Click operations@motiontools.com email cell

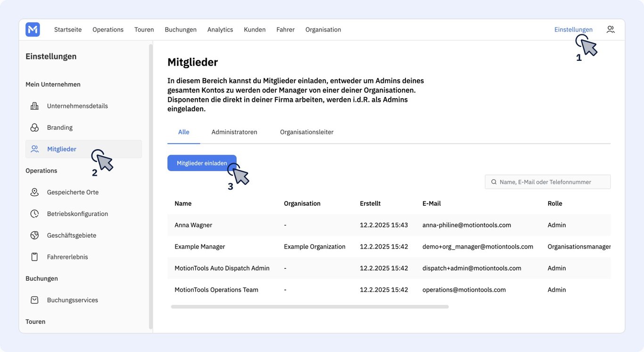[464, 290]
